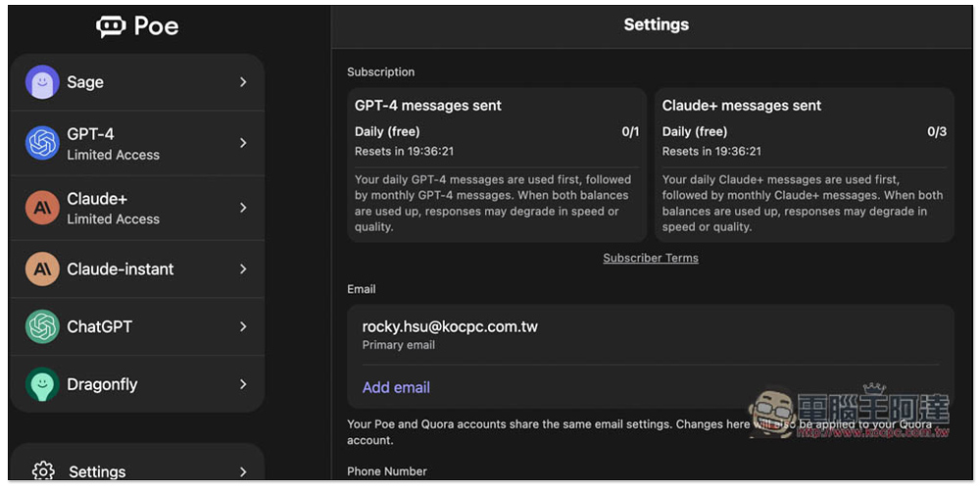The image size is (980, 486).
Task: Click the GPT-4 messages sent heading
Action: tap(428, 106)
